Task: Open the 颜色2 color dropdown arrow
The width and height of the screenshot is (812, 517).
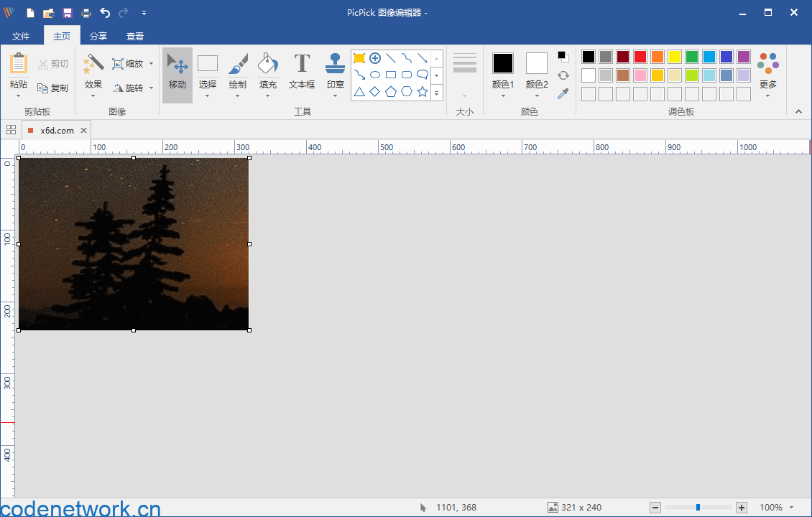Action: [537, 96]
